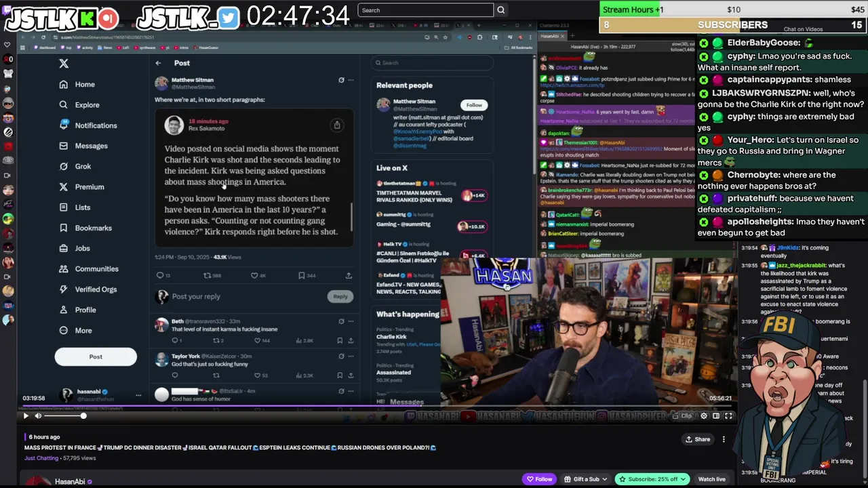Open Explore in X sidebar

pos(79,105)
